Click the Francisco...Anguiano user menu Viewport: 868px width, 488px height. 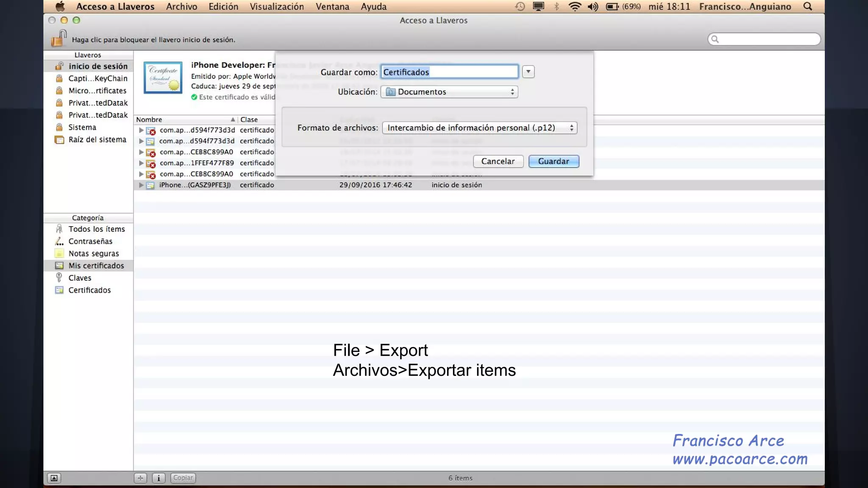click(745, 6)
